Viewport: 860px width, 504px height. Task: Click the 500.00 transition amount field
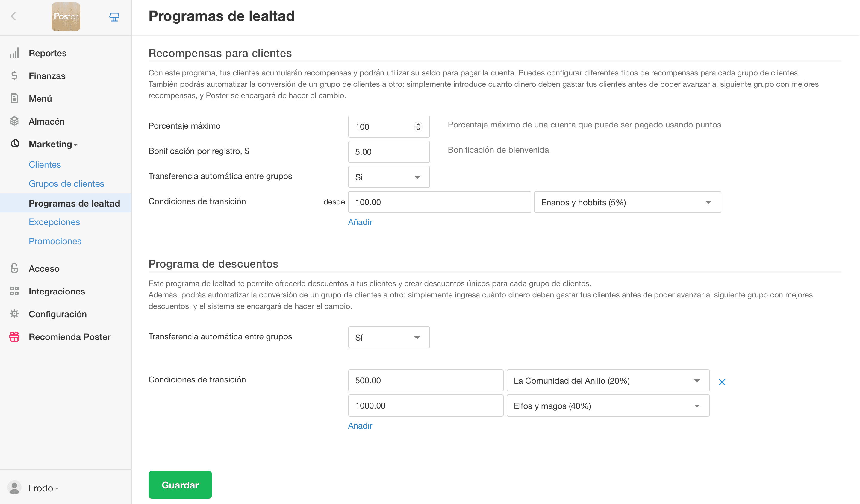pyautogui.click(x=426, y=380)
